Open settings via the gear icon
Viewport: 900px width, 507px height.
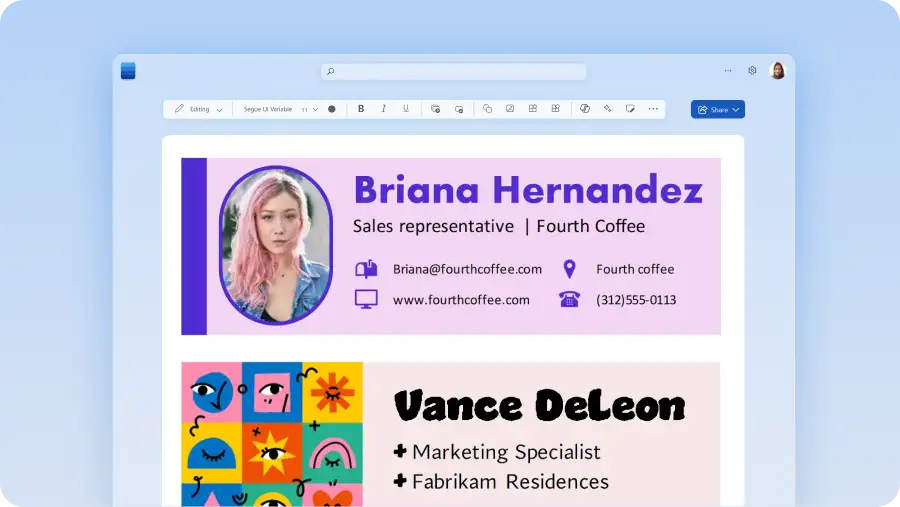[752, 71]
